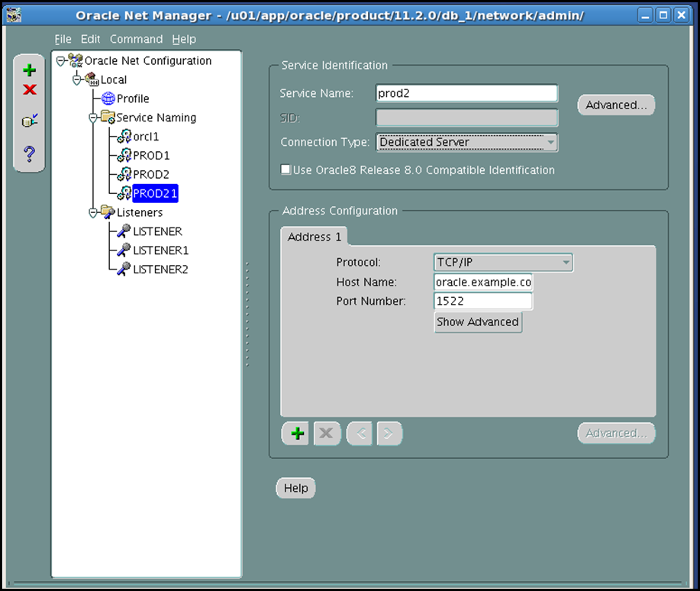Click the Test Service database icon in left toolbar
The width and height of the screenshot is (700, 591).
[30, 120]
